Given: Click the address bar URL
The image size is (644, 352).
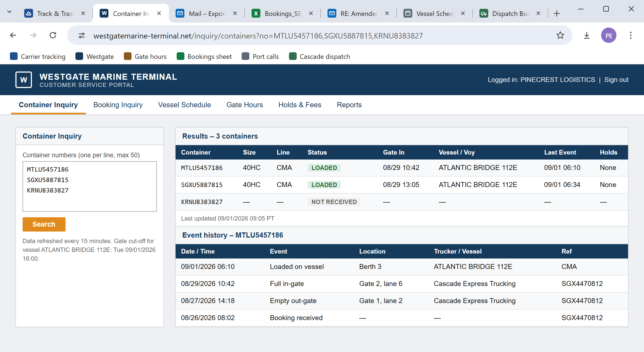Looking at the screenshot, I should pos(258,36).
